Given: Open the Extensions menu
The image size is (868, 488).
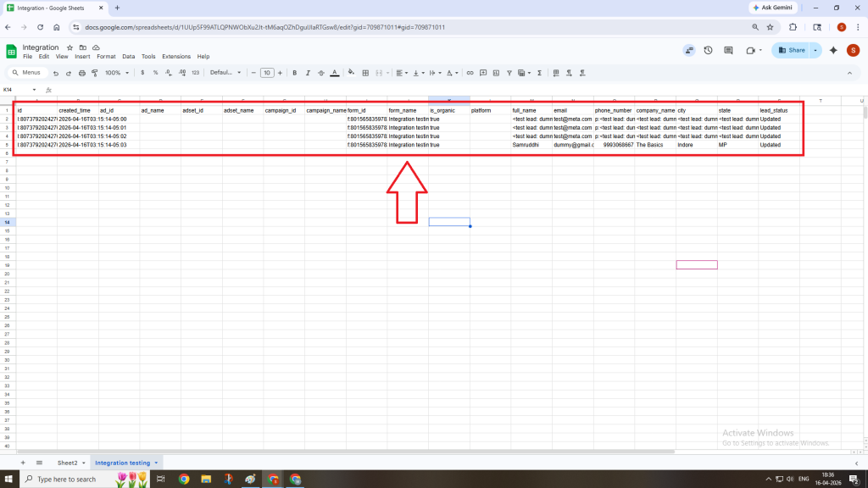Looking at the screenshot, I should [x=176, y=57].
